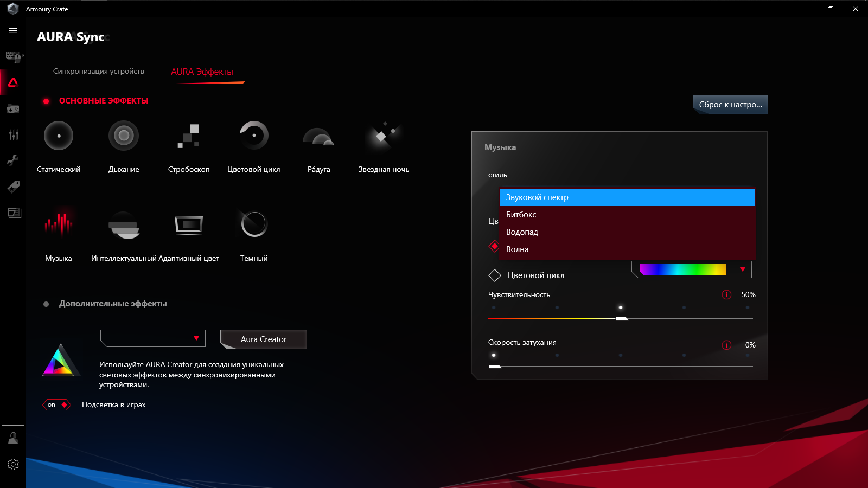The height and width of the screenshot is (488, 868).
Task: Click the rainbow gradient color bar
Action: pyautogui.click(x=683, y=269)
